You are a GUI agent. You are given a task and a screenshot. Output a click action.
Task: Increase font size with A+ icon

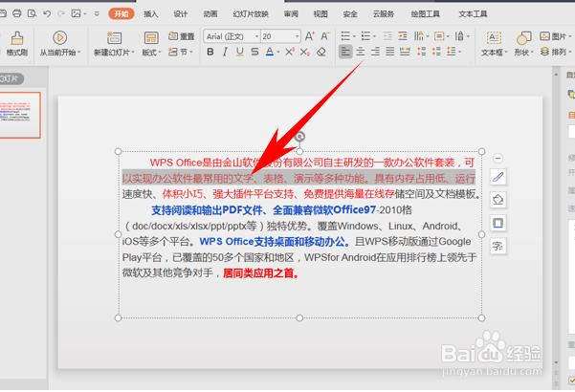(x=309, y=36)
